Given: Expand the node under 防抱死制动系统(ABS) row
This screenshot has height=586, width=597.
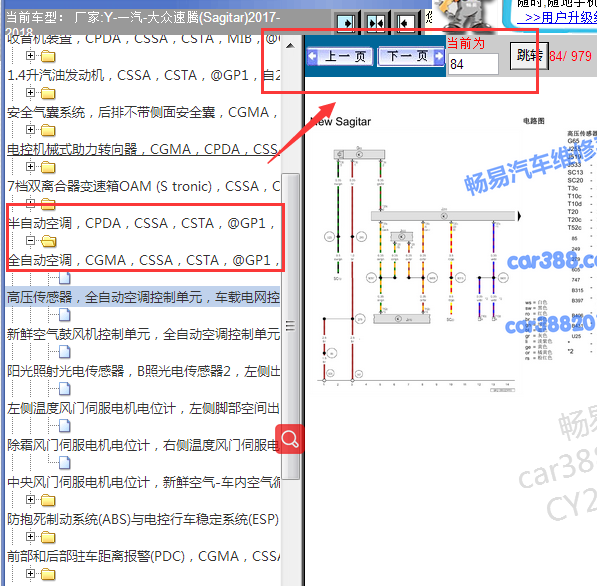Looking at the screenshot, I should click(30, 537).
